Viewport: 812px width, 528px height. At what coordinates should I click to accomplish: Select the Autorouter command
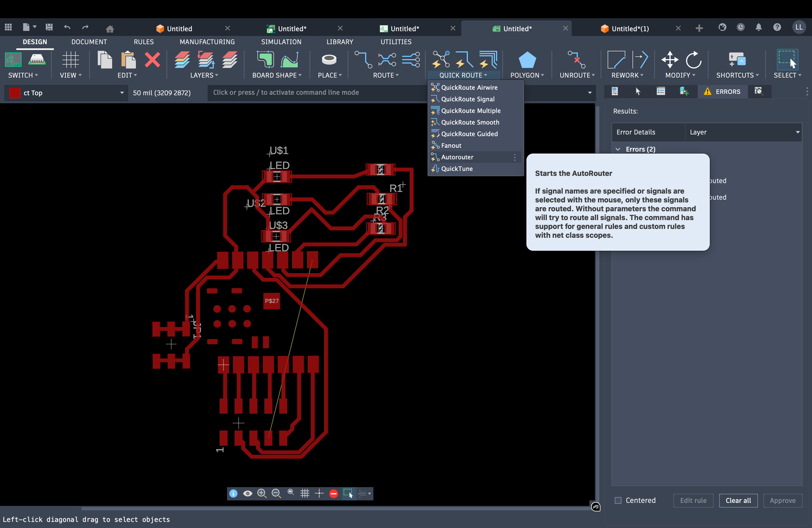[457, 157]
